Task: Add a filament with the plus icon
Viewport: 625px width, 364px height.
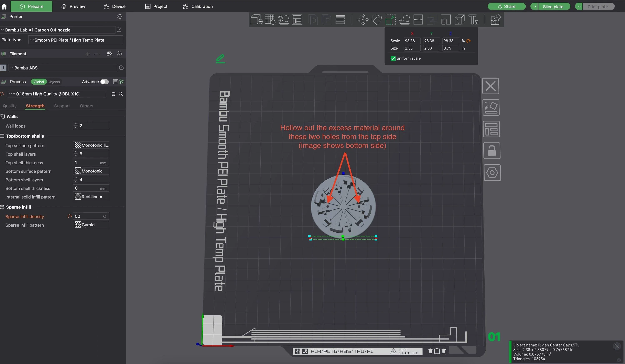Action: (x=87, y=54)
